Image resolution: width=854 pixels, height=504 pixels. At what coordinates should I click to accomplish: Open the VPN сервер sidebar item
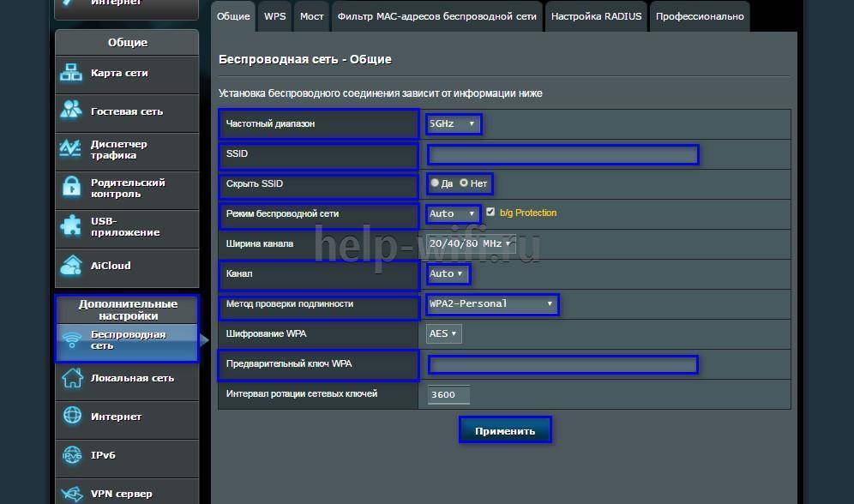pos(122,494)
